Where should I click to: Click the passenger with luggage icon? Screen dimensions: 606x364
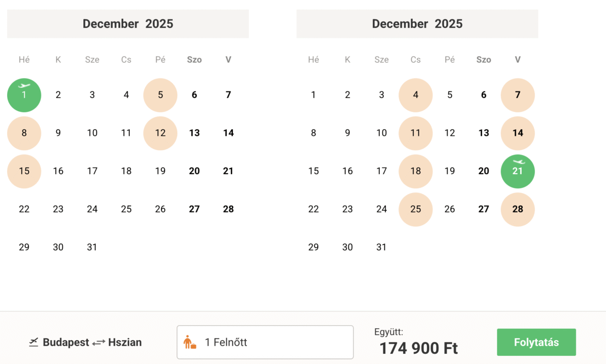coord(190,342)
